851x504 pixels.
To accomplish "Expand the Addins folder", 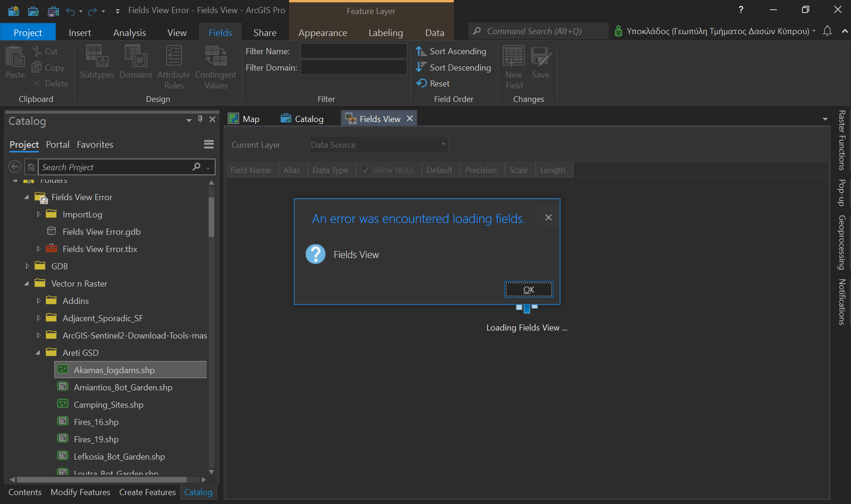I will [x=39, y=301].
